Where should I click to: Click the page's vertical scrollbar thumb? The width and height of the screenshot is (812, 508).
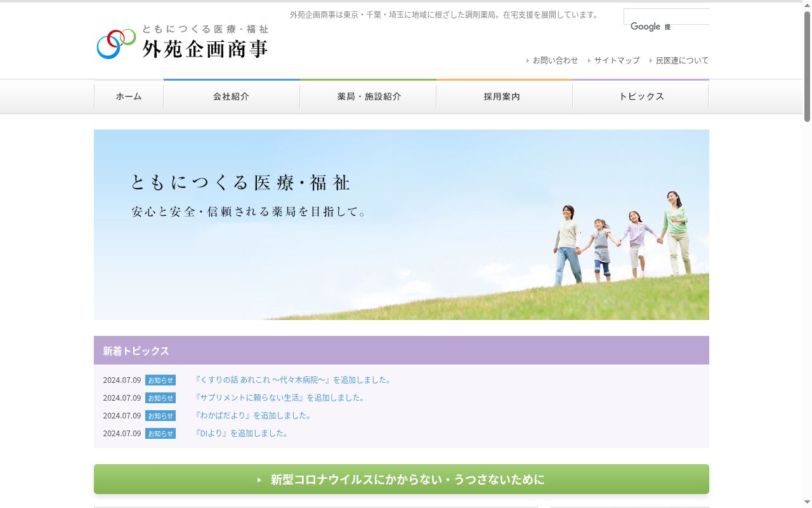coord(807,66)
